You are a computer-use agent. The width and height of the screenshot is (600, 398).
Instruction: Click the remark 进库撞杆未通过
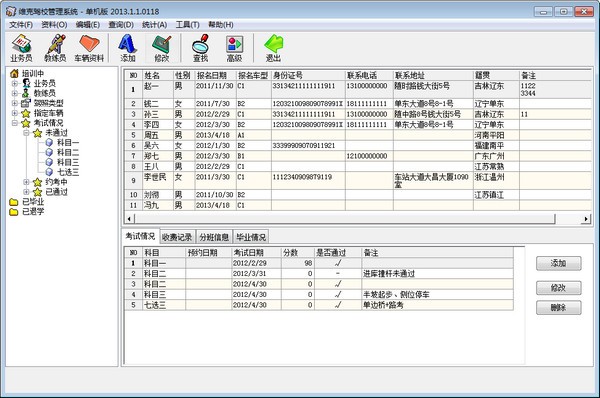pos(389,274)
